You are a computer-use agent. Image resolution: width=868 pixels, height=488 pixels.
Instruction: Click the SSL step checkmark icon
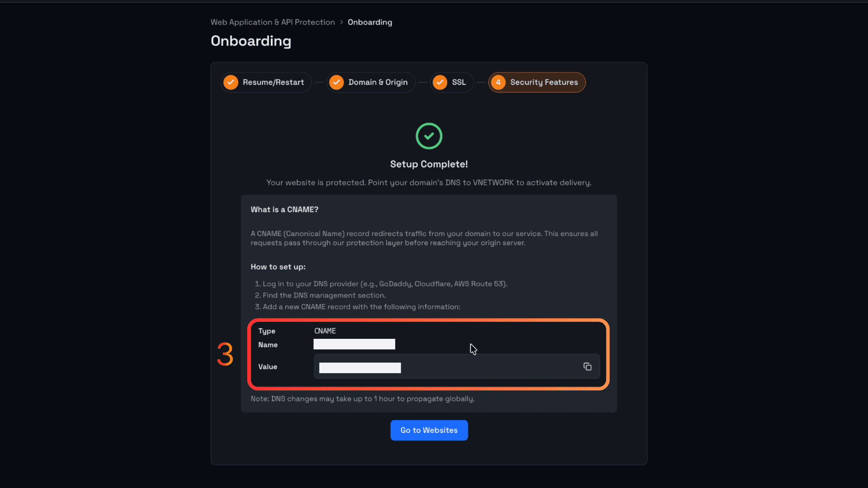coord(440,82)
